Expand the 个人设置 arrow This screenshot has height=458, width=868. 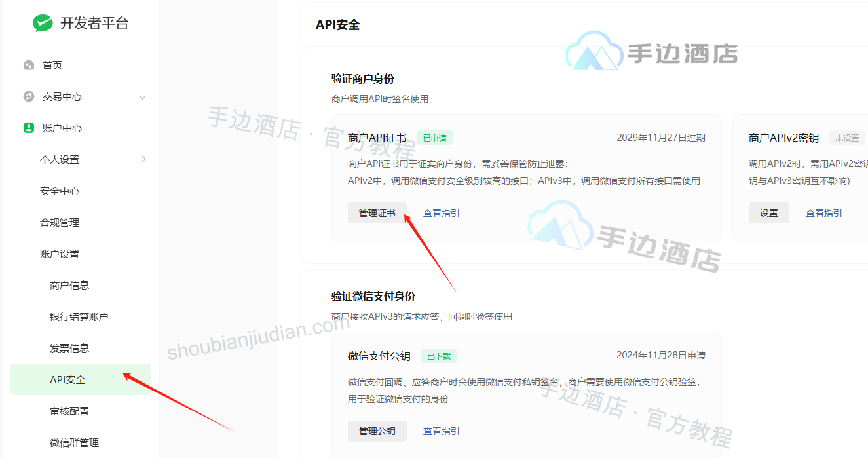coord(143,159)
